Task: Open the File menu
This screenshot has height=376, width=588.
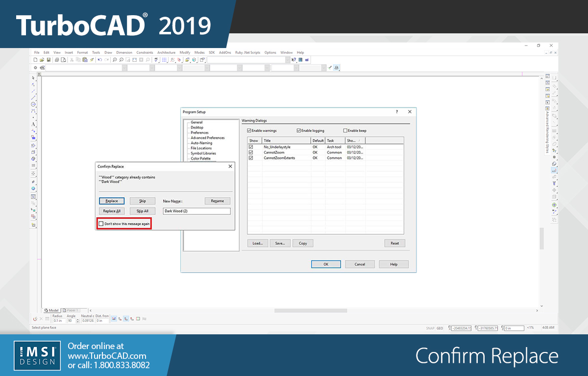Action: click(x=37, y=52)
